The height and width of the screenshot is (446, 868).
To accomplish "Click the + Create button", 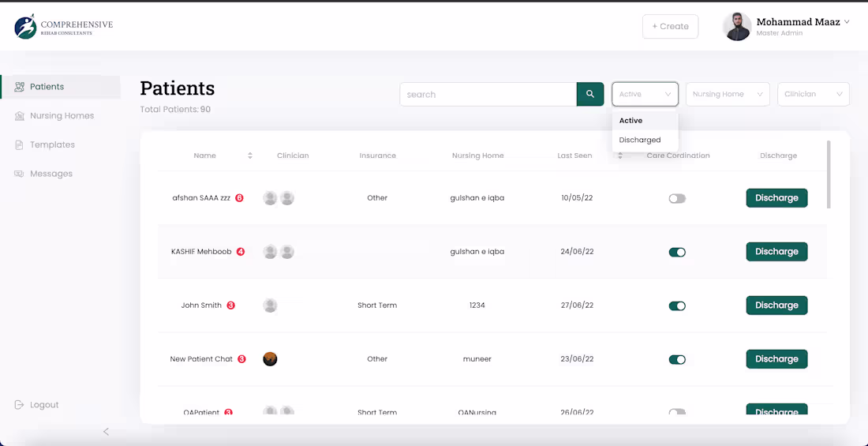I will pyautogui.click(x=671, y=27).
